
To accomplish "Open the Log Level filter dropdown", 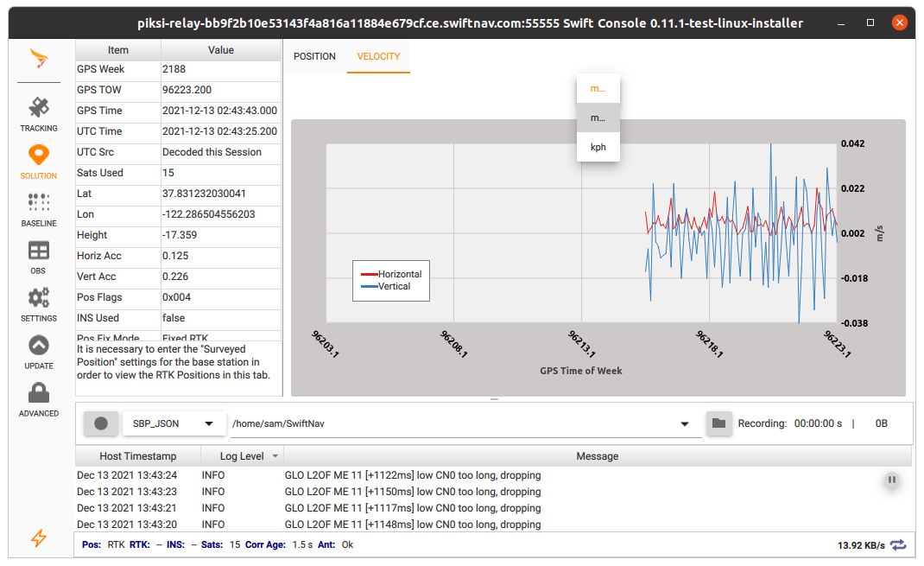I will 275,456.
